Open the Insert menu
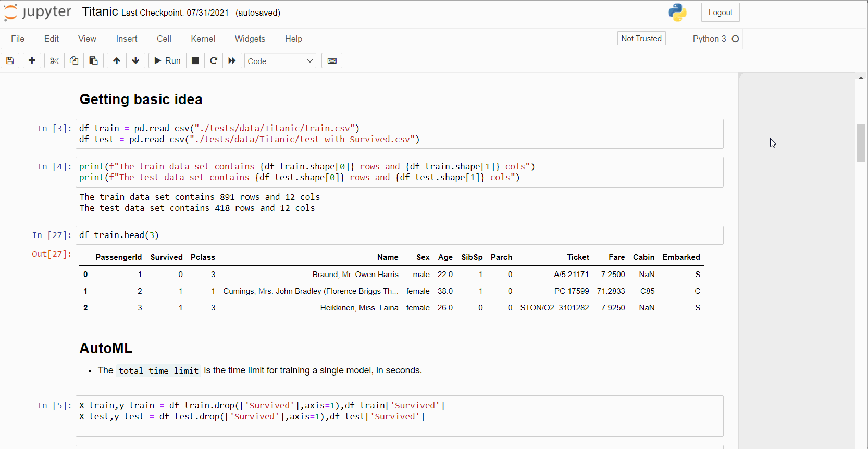868x449 pixels. tap(127, 39)
